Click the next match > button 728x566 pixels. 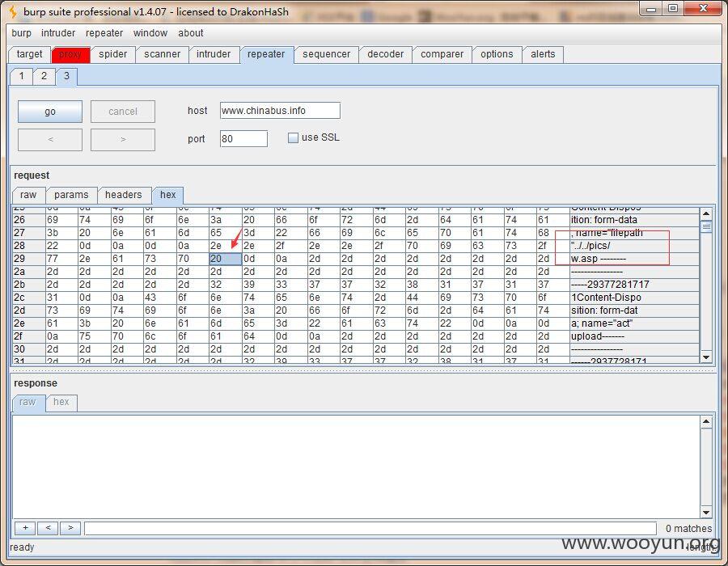click(70, 528)
